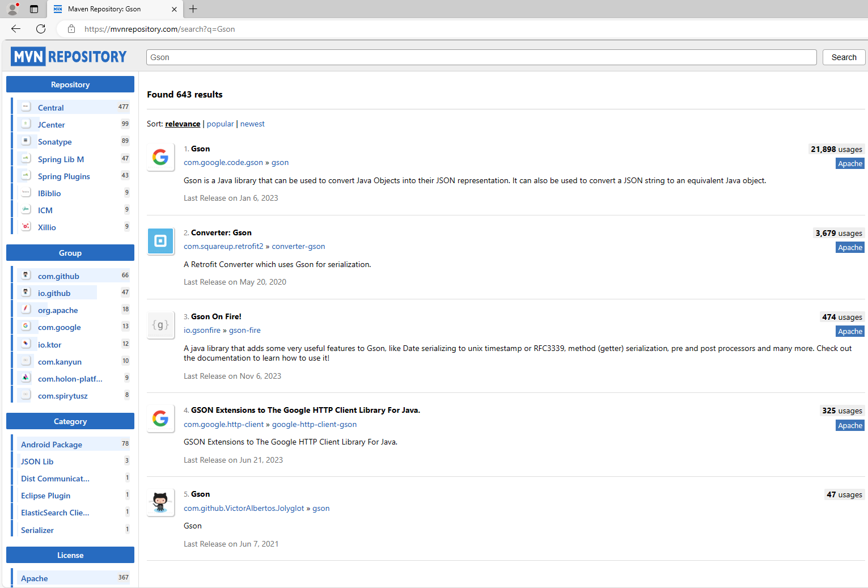Open the browser profile avatar
This screenshot has width=868, height=588.
(x=12, y=9)
